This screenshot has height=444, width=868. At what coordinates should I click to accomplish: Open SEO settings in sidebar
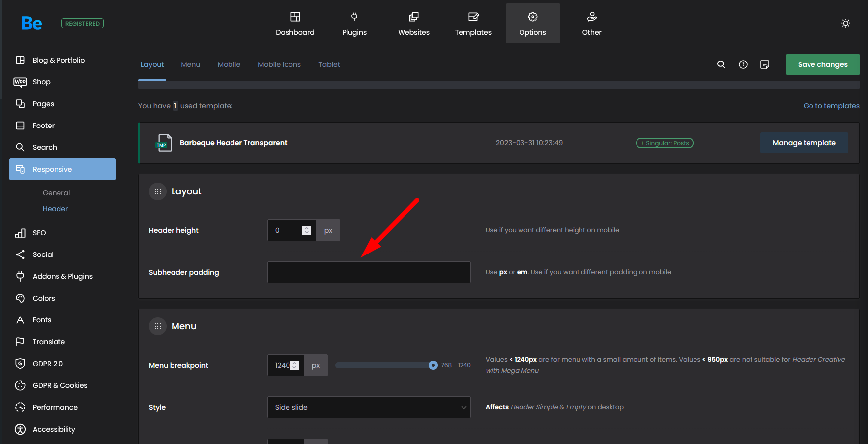coord(62,233)
